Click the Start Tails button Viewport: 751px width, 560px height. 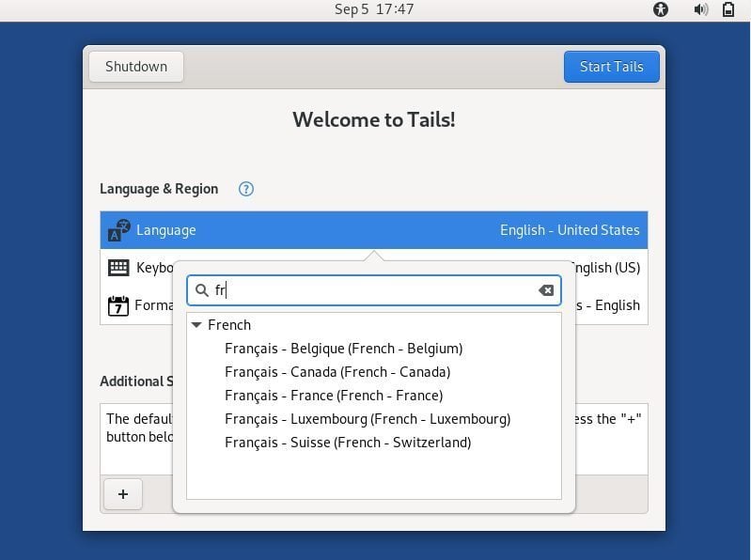(x=611, y=67)
